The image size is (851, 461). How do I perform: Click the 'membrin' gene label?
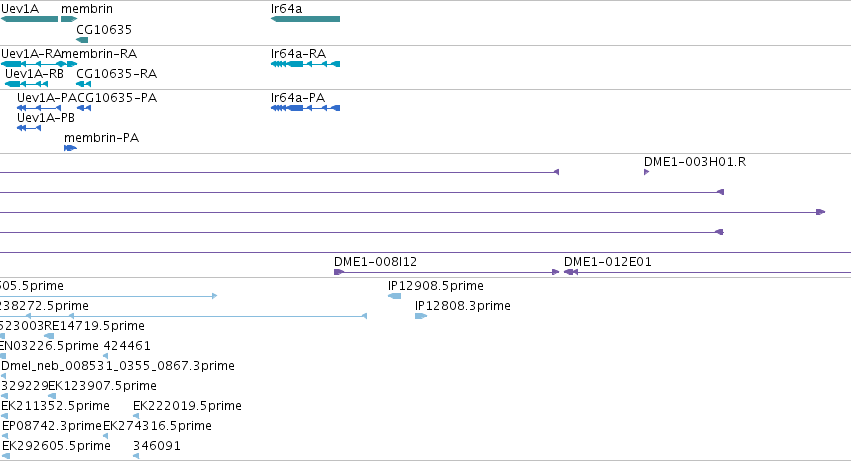tap(87, 9)
